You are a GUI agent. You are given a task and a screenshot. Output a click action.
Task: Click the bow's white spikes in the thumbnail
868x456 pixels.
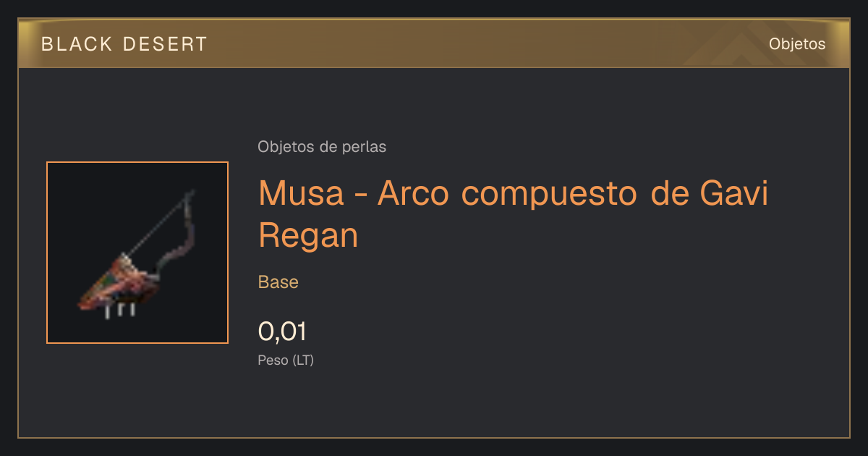point(120,311)
